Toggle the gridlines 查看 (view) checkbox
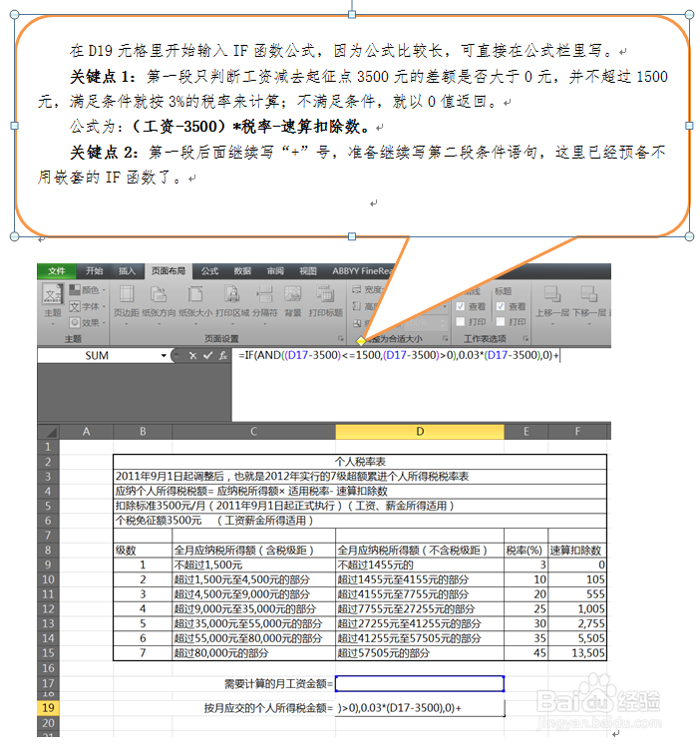 [x=461, y=306]
